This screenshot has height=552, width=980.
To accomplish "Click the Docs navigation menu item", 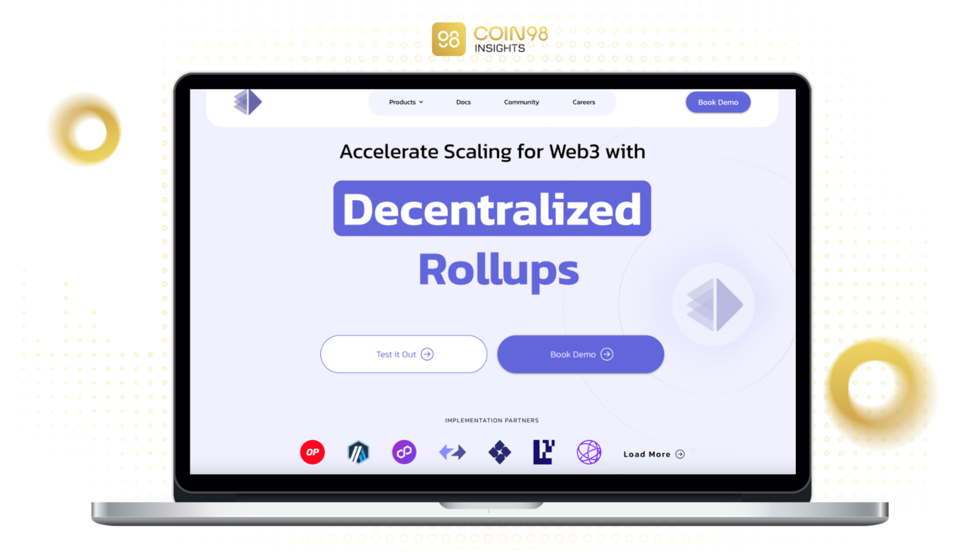I will click(x=464, y=102).
